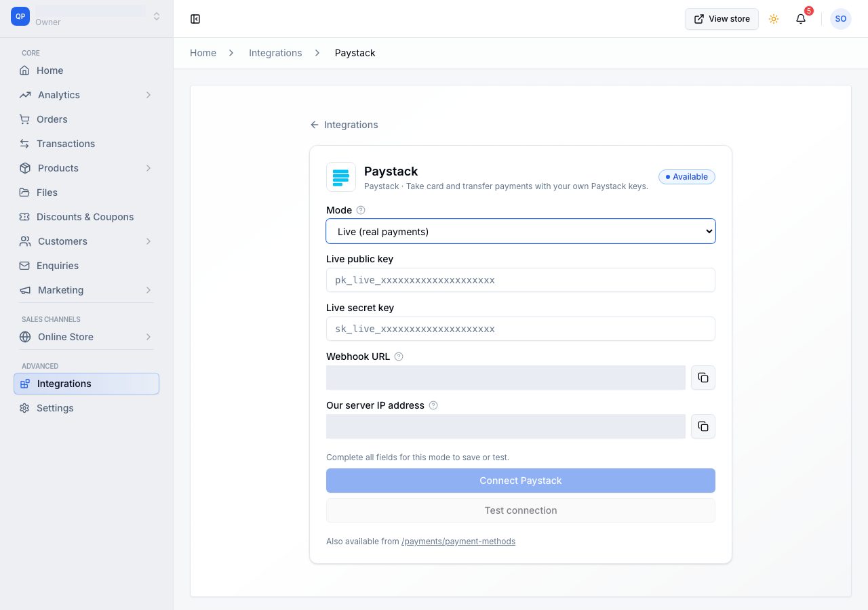Go back via the Integrations arrow link
868x610 pixels.
(344, 125)
